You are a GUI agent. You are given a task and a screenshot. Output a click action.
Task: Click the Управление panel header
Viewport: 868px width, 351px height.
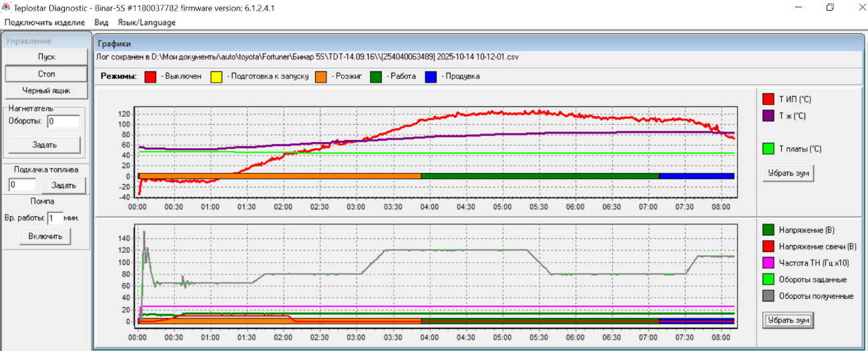click(47, 40)
